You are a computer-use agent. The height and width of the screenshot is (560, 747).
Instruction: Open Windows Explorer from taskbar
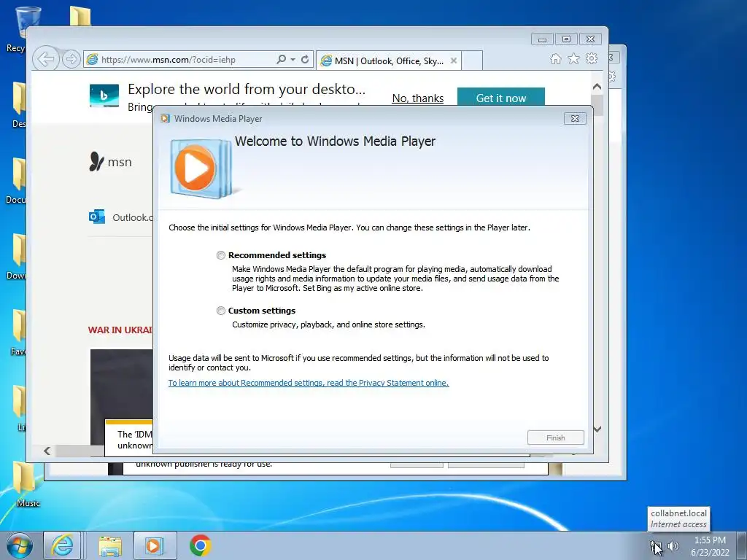(110, 545)
